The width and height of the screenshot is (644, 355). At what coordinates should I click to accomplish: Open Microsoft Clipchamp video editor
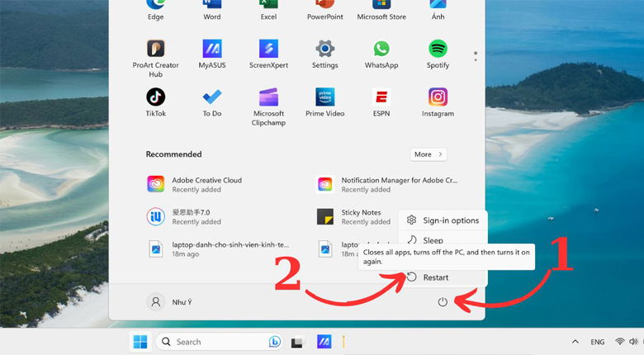268,97
